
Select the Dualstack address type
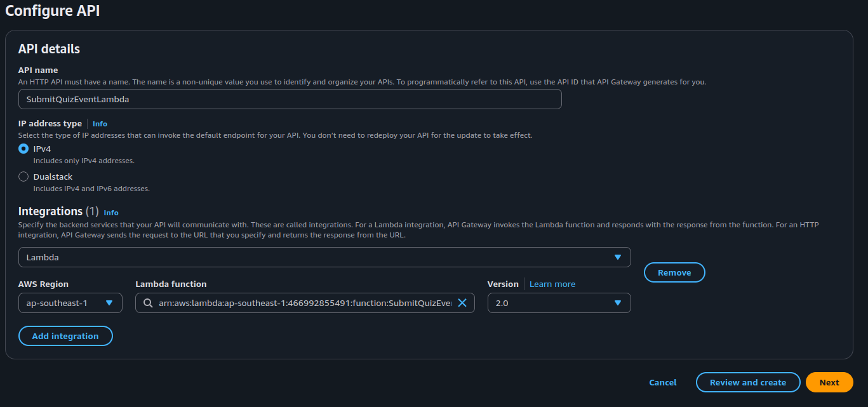23,177
